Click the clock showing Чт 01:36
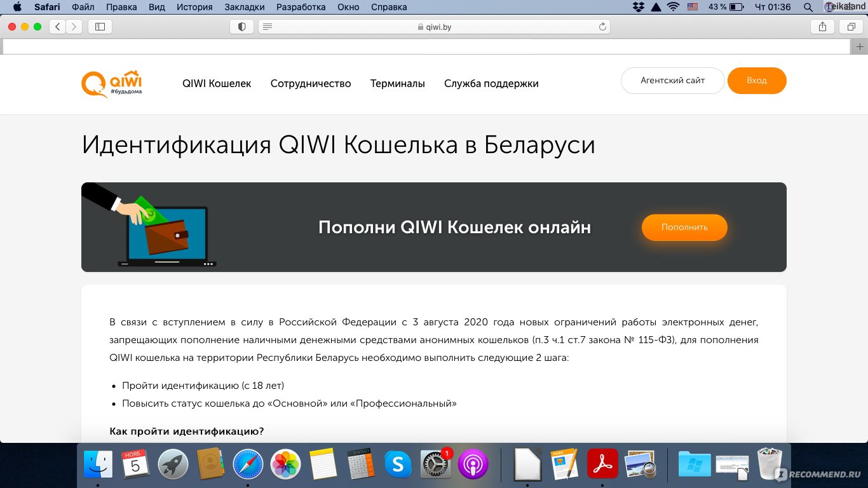 pos(772,7)
